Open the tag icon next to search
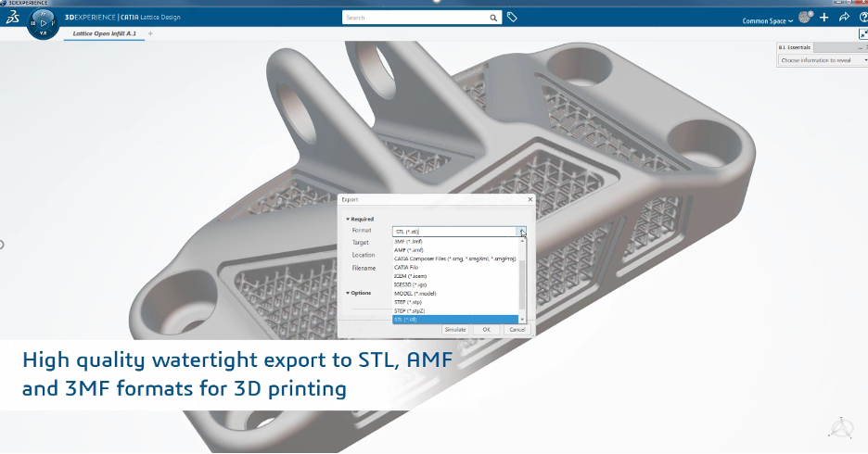 click(x=512, y=17)
